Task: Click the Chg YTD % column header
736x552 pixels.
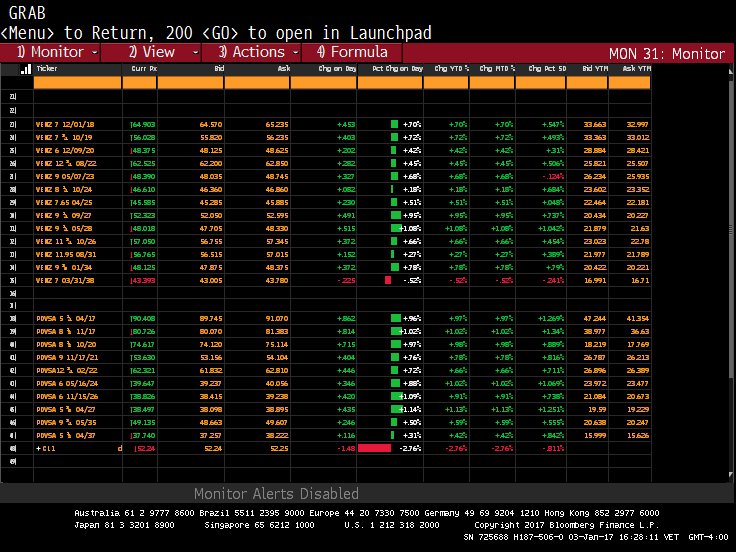Action: pos(452,69)
